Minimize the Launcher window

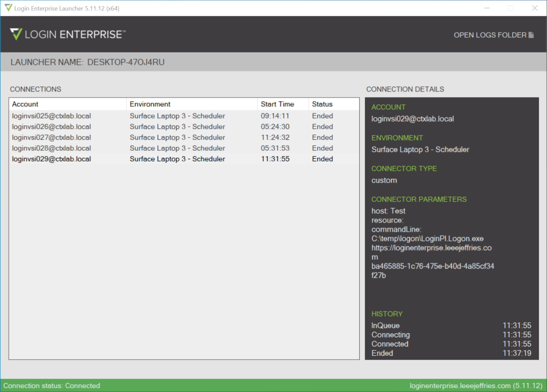(487, 8)
